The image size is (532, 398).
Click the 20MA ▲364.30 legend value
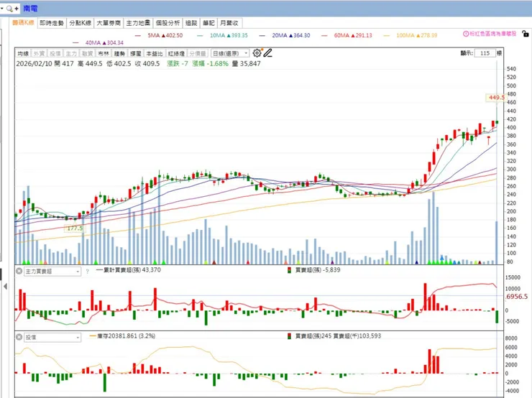pyautogui.click(x=290, y=35)
